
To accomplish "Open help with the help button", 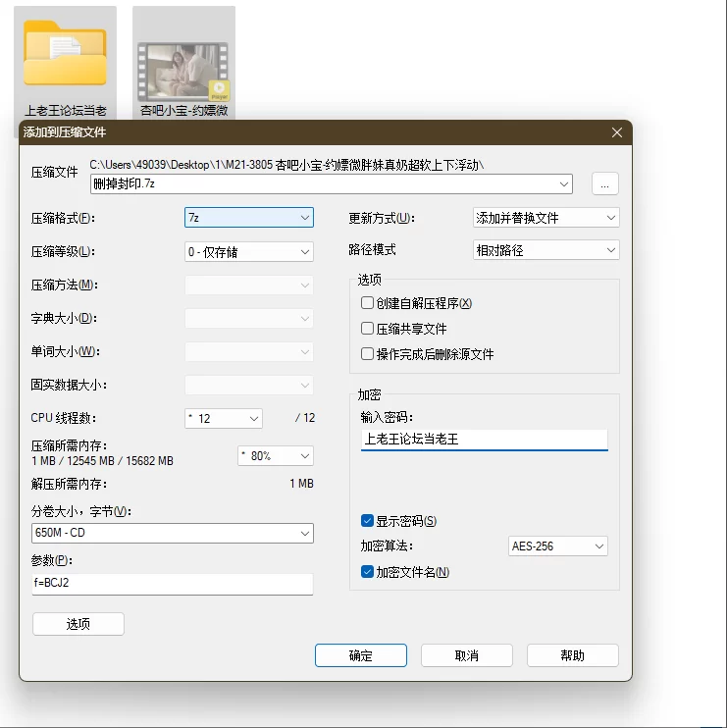I will pyautogui.click(x=572, y=655).
